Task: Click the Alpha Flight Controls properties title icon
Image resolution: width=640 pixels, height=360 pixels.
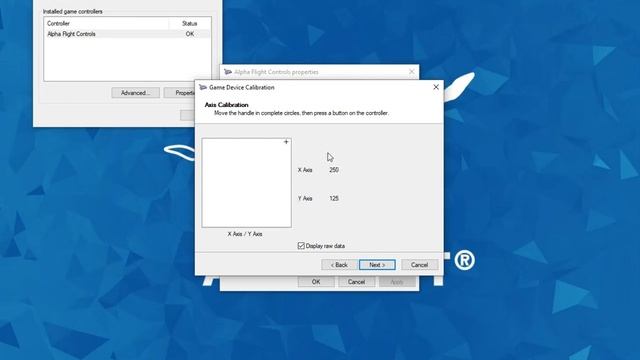Action: pyautogui.click(x=228, y=72)
